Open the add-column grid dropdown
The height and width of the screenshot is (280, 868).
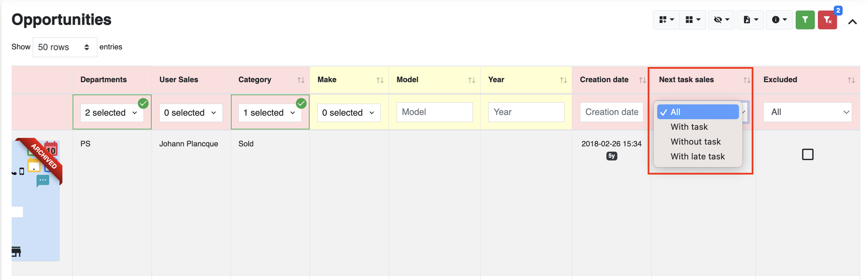pyautogui.click(x=666, y=20)
